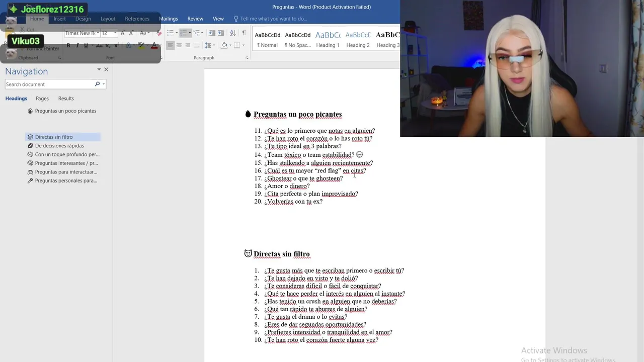644x362 pixels.
Task: Apply the Heading 2 style
Action: (358, 39)
